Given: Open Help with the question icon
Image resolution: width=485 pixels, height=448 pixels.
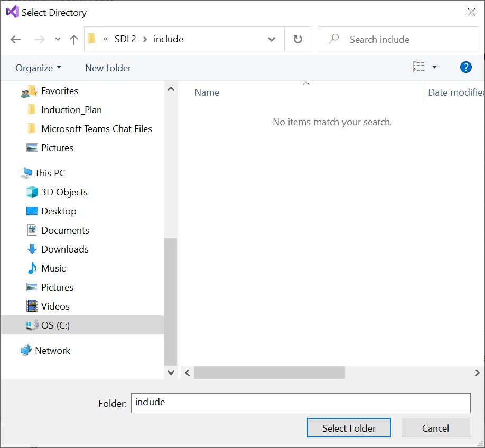Looking at the screenshot, I should pyautogui.click(x=465, y=67).
